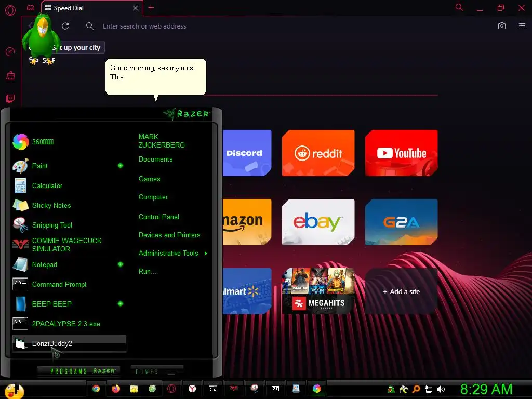Launch the 360 browser from start menu
532x399 pixels.
pyautogui.click(x=69, y=142)
